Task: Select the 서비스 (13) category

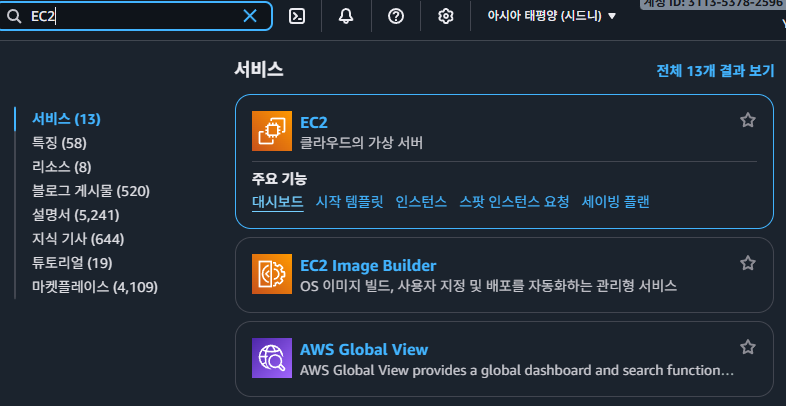Action: 66,119
